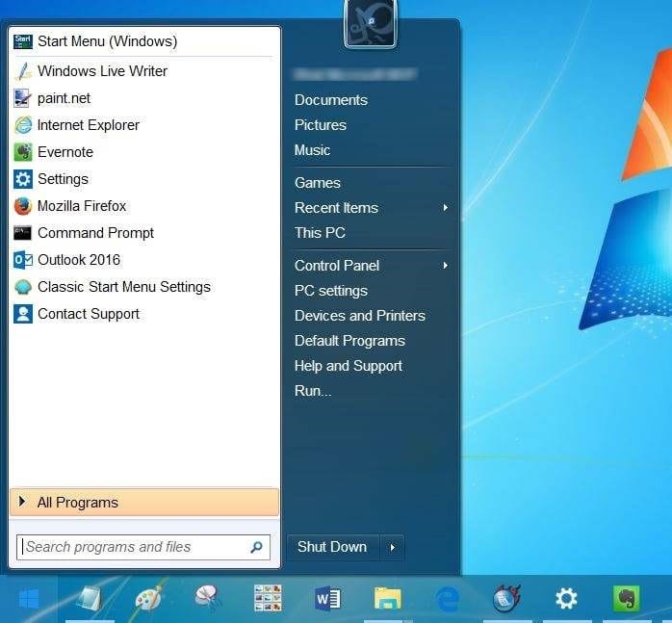This screenshot has height=623, width=672.
Task: Open the Settings gear icon in list
Action: pos(23,179)
